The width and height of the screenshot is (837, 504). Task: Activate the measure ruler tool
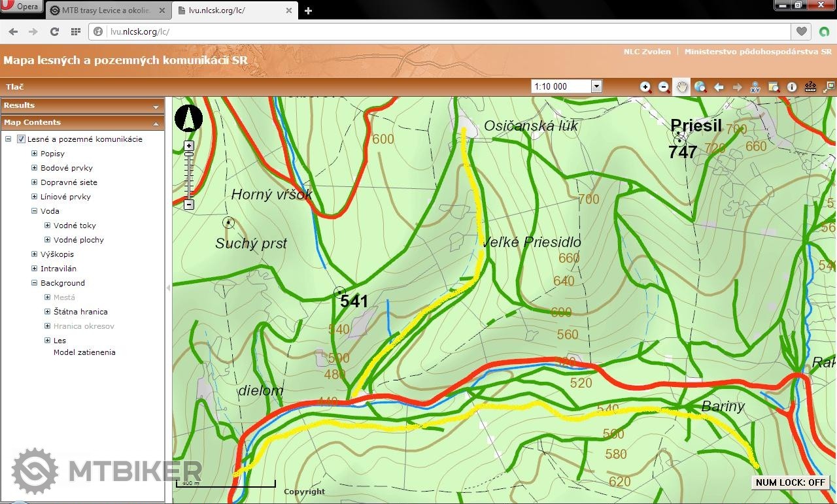[x=810, y=87]
